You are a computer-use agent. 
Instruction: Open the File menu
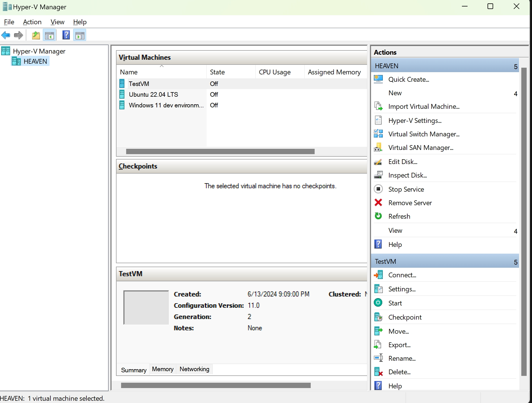click(9, 22)
